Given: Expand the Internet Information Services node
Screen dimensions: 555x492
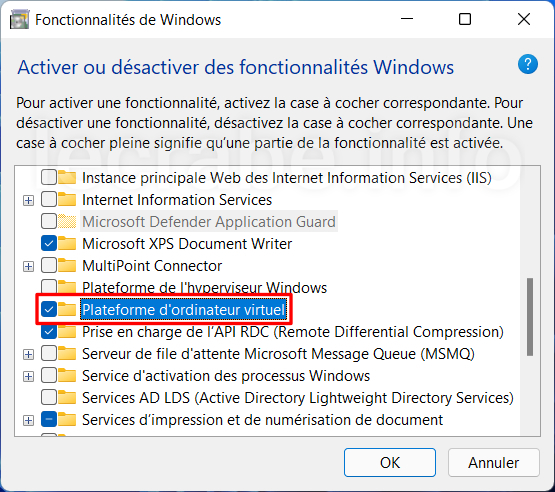Looking at the screenshot, I should 28,201.
